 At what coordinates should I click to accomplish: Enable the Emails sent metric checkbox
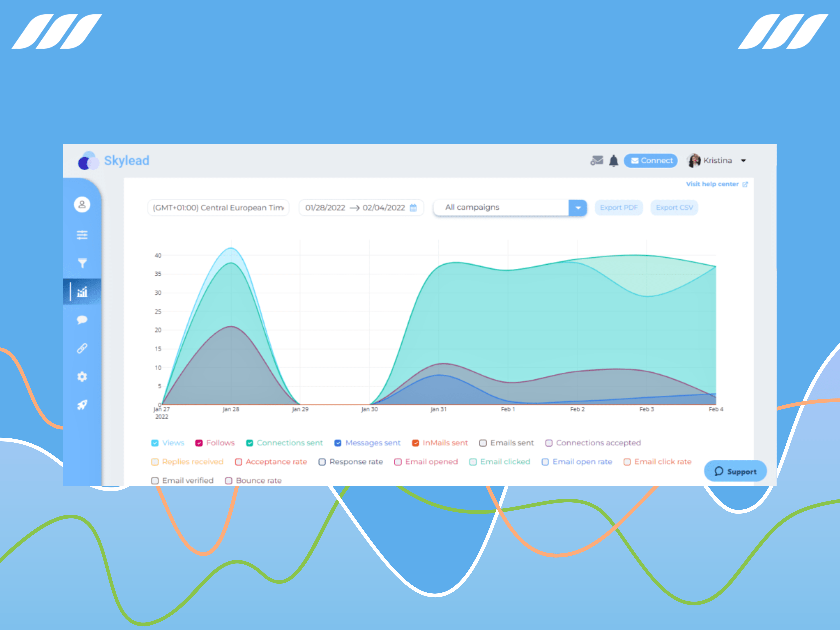pyautogui.click(x=483, y=443)
